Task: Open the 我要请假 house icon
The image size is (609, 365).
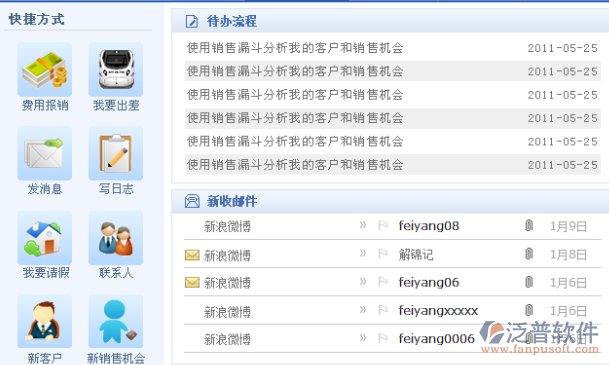Action: click(x=45, y=238)
